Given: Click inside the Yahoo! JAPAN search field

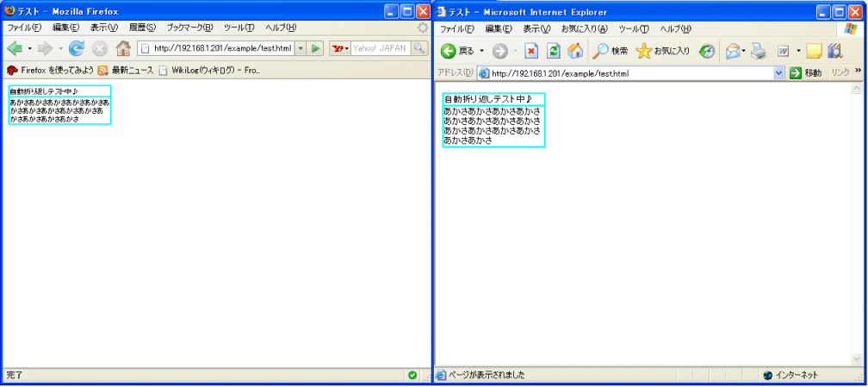Looking at the screenshot, I should coord(380,48).
